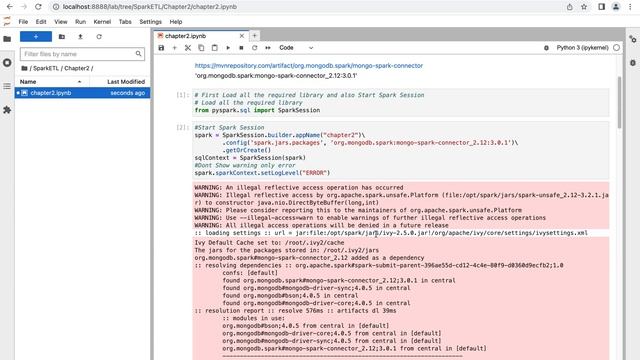Save the notebook with the disk icon
The height and width of the screenshot is (360, 640).
[161, 48]
